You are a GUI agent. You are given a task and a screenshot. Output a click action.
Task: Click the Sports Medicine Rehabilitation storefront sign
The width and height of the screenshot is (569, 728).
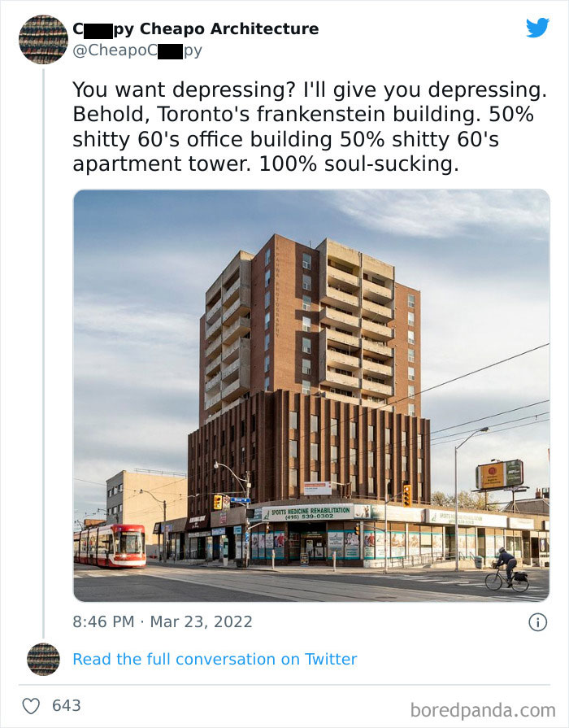click(x=309, y=509)
